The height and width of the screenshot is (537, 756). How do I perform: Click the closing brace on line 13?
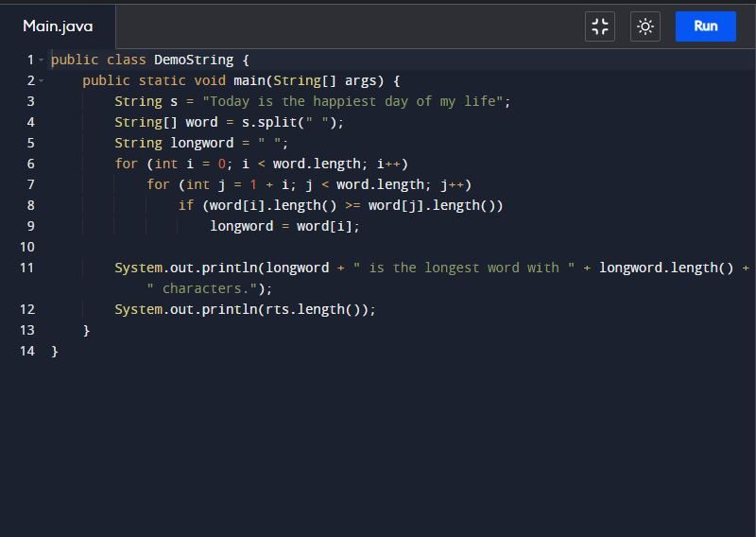[x=86, y=330]
